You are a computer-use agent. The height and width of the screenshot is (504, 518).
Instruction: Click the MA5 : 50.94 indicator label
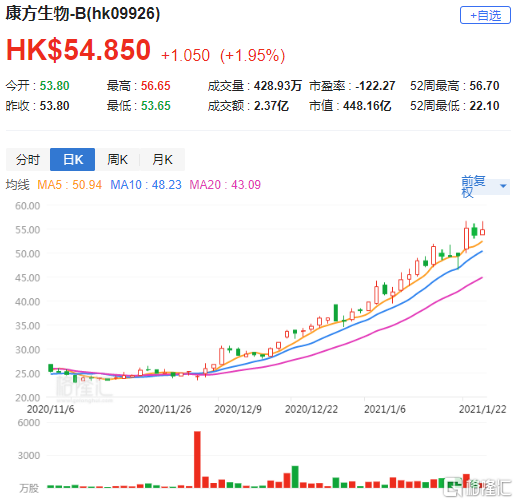pos(70,185)
